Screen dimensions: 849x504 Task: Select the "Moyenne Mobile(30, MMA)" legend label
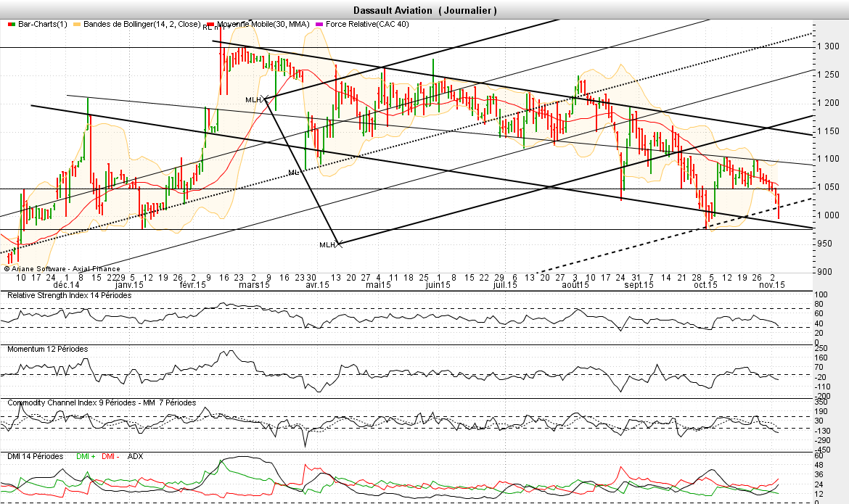263,25
